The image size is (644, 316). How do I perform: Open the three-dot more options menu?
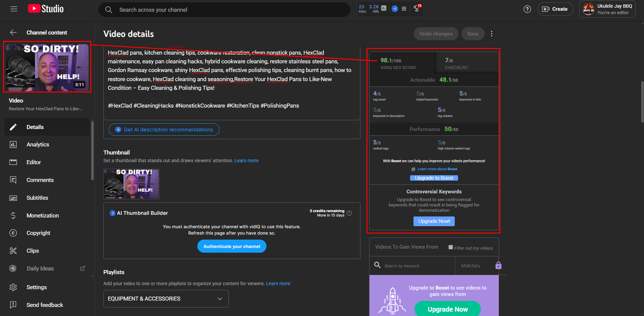(492, 34)
